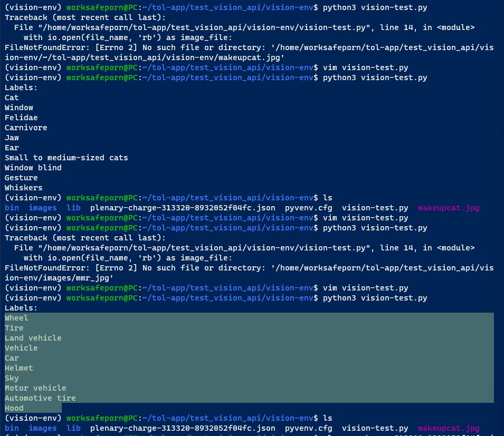Click the highlighted 'Helmet' label
Image resolution: width=504 pixels, height=436 pixels.
click(x=18, y=369)
